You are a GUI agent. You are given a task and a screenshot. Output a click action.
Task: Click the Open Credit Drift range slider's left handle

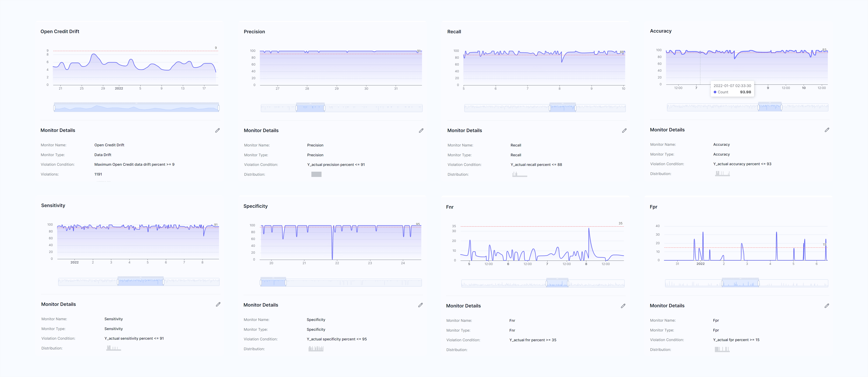(54, 108)
